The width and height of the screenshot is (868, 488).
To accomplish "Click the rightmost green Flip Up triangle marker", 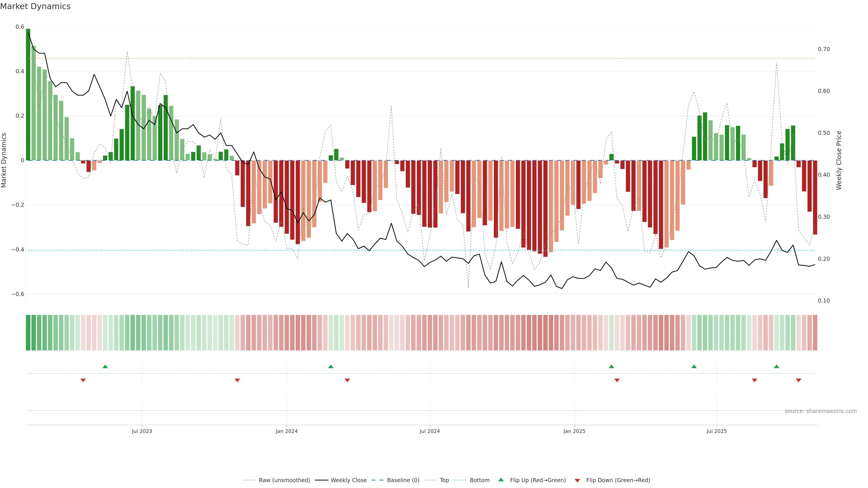I will (x=776, y=366).
